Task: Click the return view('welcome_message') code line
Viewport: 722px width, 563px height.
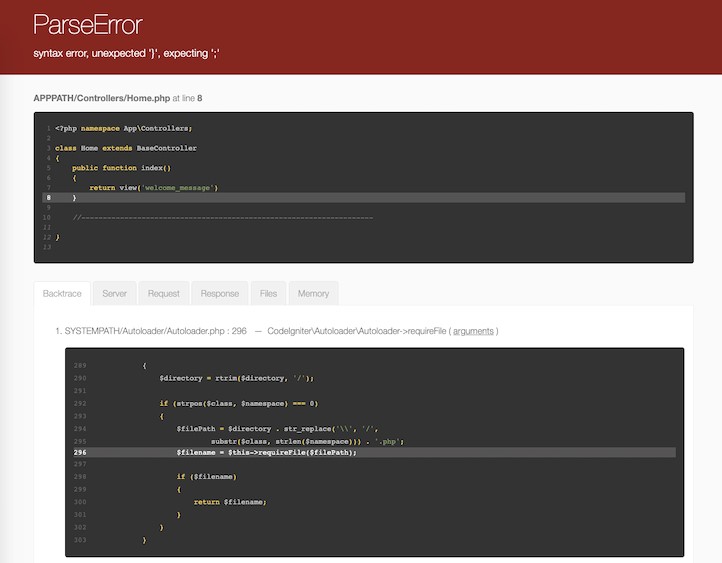Action: [x=153, y=187]
